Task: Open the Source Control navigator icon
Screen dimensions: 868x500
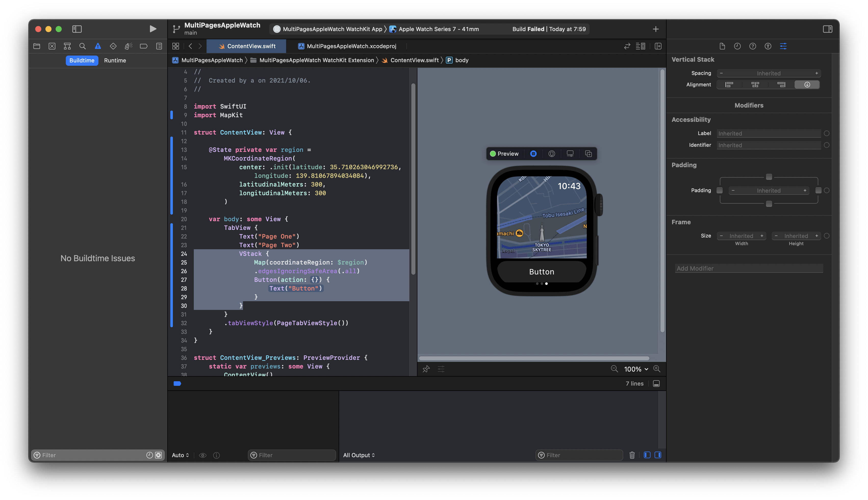Action: pyautogui.click(x=52, y=46)
